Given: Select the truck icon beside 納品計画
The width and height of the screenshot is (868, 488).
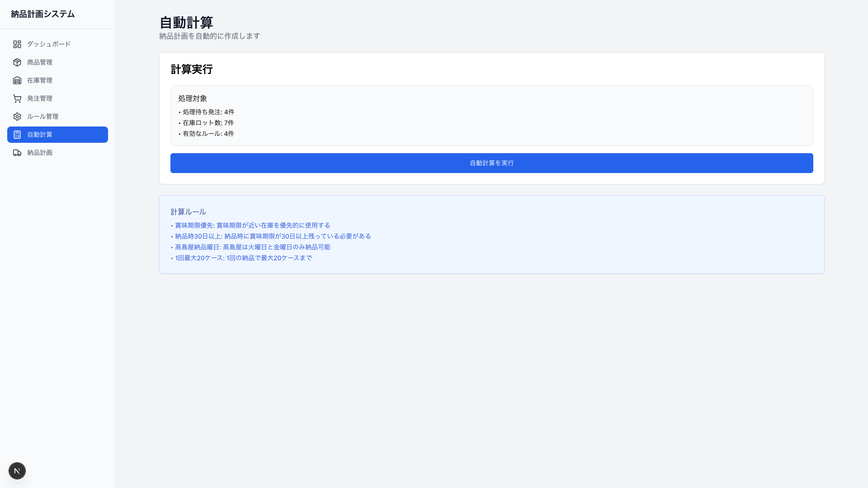Looking at the screenshot, I should [17, 152].
